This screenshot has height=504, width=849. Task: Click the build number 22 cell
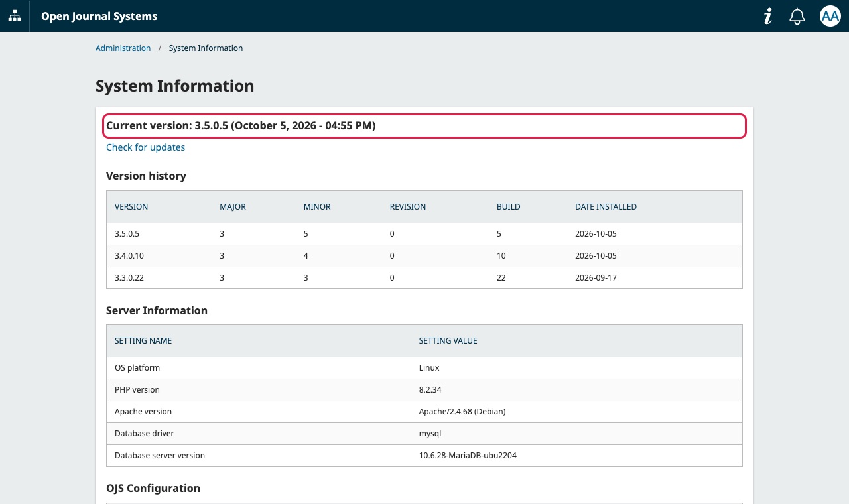pyautogui.click(x=501, y=278)
